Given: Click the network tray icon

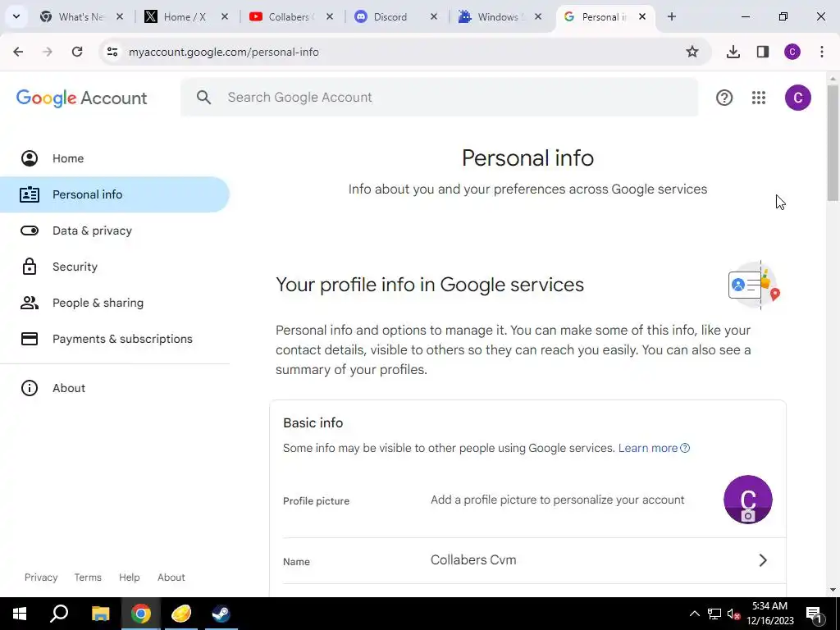Looking at the screenshot, I should click(714, 614).
